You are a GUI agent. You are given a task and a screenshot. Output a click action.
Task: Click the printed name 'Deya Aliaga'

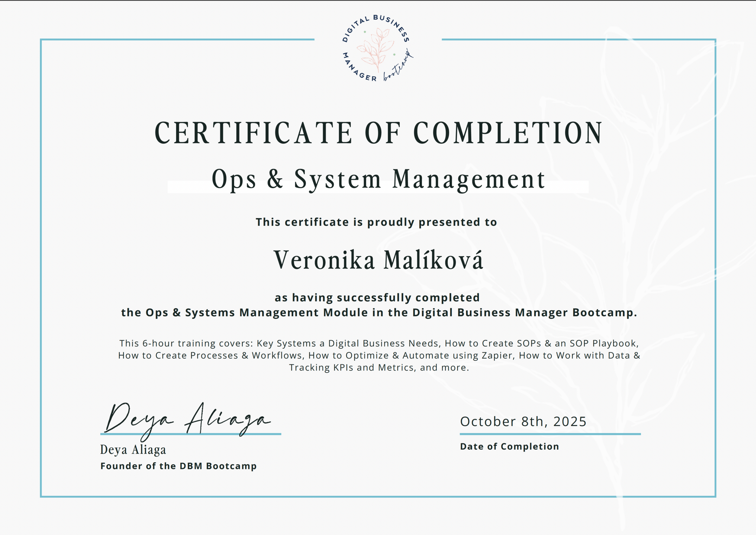[x=133, y=450]
